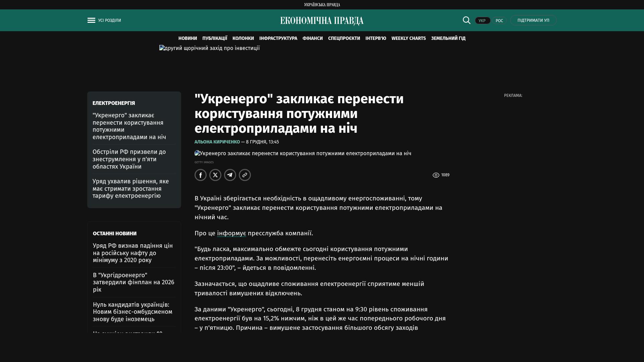Screen dimensions: 644x362
Task: Share article via Telegram icon
Action: tap(230, 175)
